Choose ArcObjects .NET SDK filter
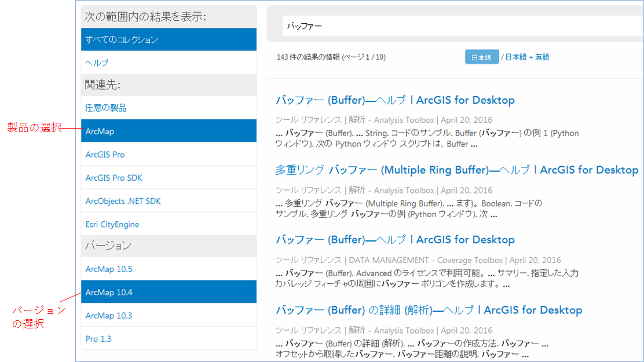The image size is (644, 362). [169, 201]
